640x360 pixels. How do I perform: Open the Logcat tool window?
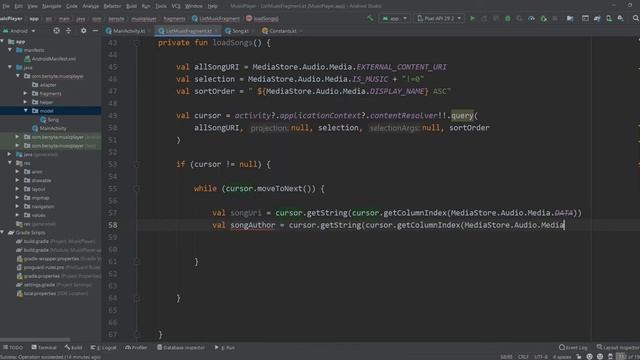[x=103, y=347]
